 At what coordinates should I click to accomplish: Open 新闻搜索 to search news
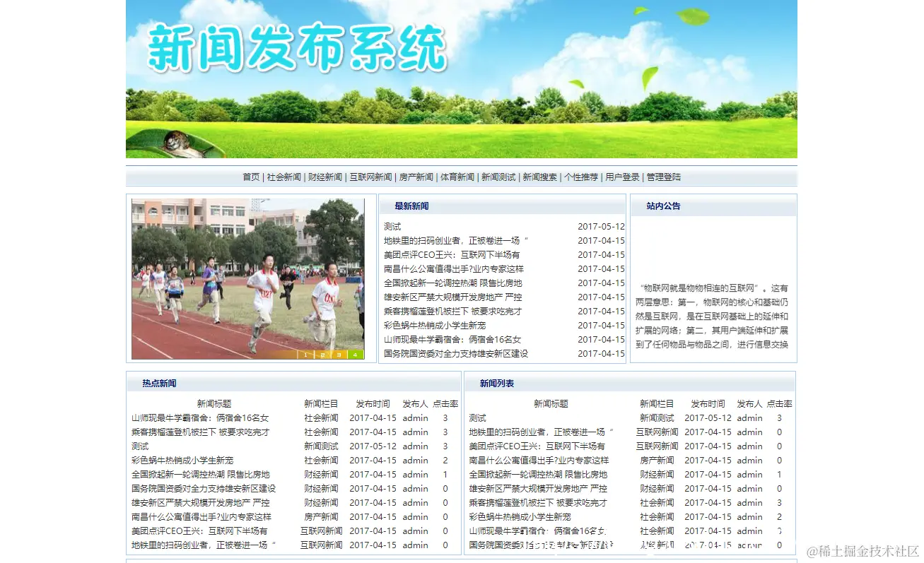pyautogui.click(x=538, y=177)
